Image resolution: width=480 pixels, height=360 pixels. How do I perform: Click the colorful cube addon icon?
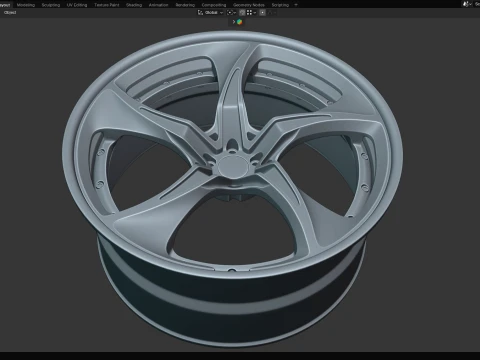239,22
